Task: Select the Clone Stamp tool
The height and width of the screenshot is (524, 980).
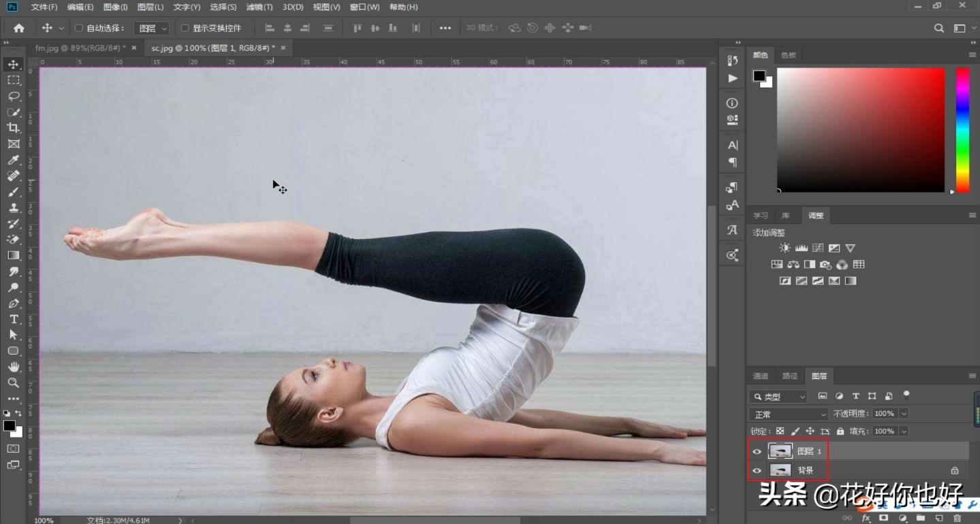Action: [14, 208]
